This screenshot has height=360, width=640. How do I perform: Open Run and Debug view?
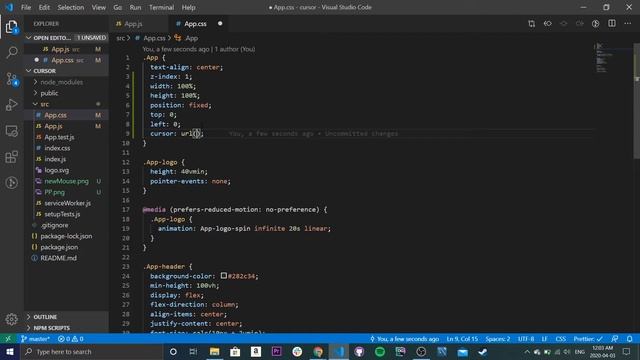tap(11, 105)
